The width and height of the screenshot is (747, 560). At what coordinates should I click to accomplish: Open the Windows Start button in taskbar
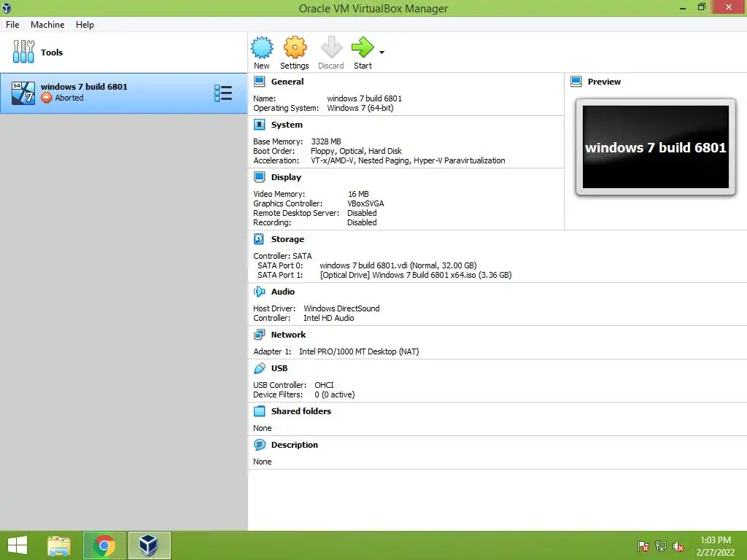[x=18, y=545]
